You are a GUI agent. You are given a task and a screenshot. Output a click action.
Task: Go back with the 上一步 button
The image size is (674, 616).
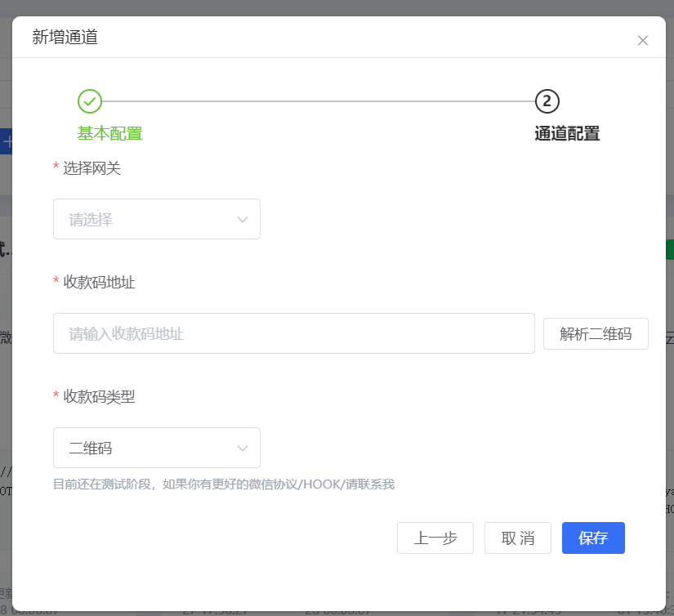click(x=435, y=538)
